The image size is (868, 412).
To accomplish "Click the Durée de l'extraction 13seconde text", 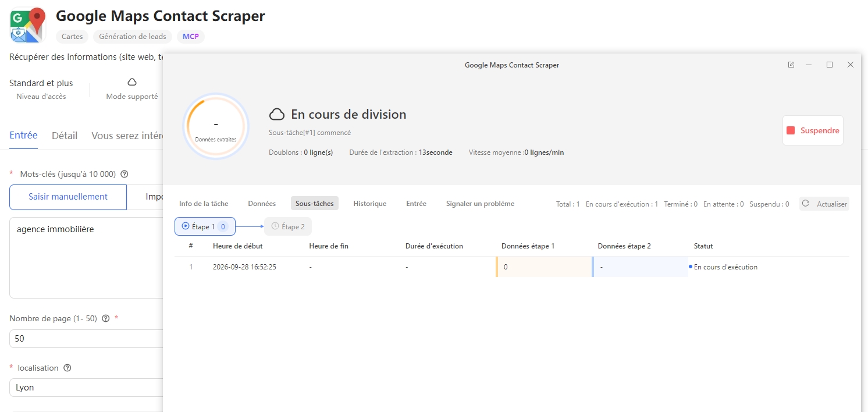I will pos(401,152).
